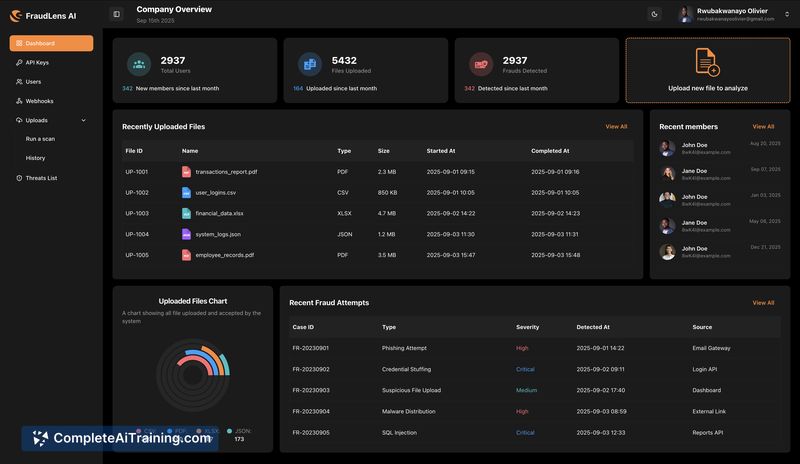
Task: Open case FR-20230902
Action: click(311, 369)
